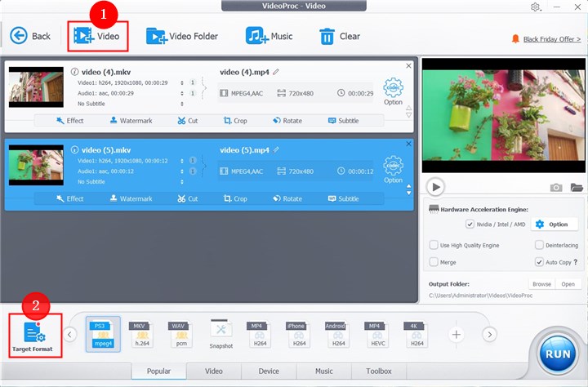
Task: Show next format presets
Action: tap(489, 334)
